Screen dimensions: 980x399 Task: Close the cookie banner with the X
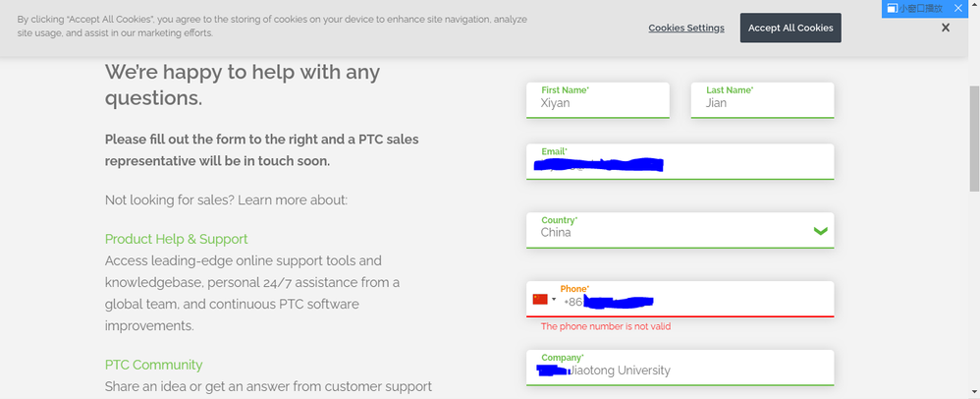tap(945, 28)
